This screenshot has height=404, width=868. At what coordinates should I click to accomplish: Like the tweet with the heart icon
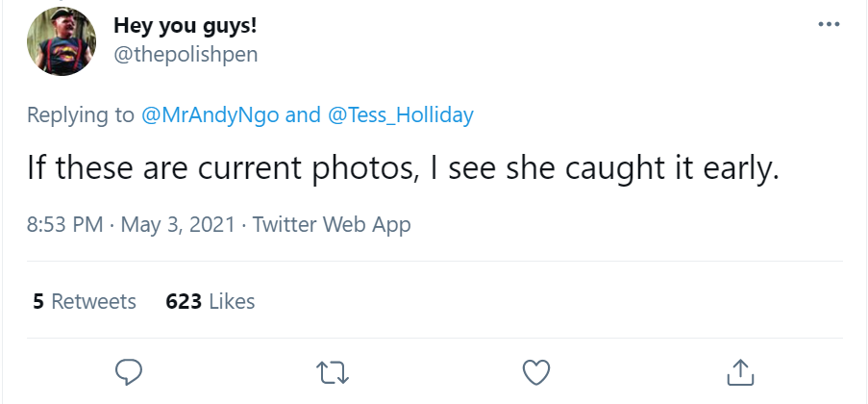[535, 371]
